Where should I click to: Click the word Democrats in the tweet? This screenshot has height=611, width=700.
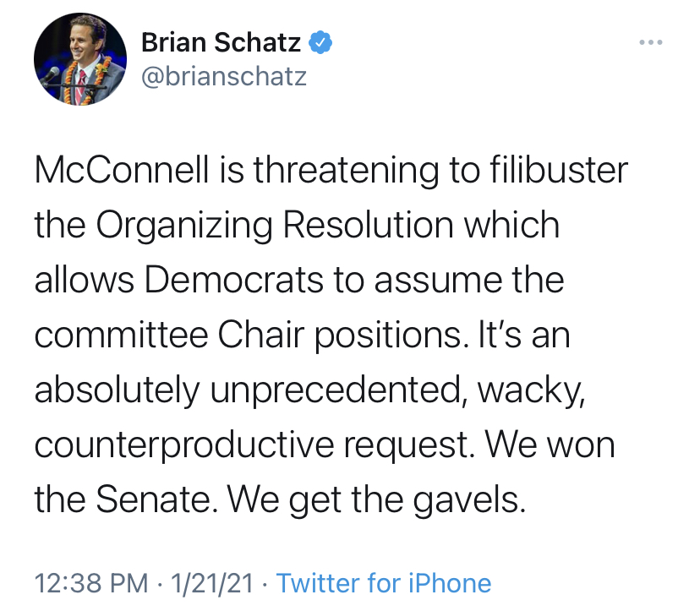click(233, 281)
